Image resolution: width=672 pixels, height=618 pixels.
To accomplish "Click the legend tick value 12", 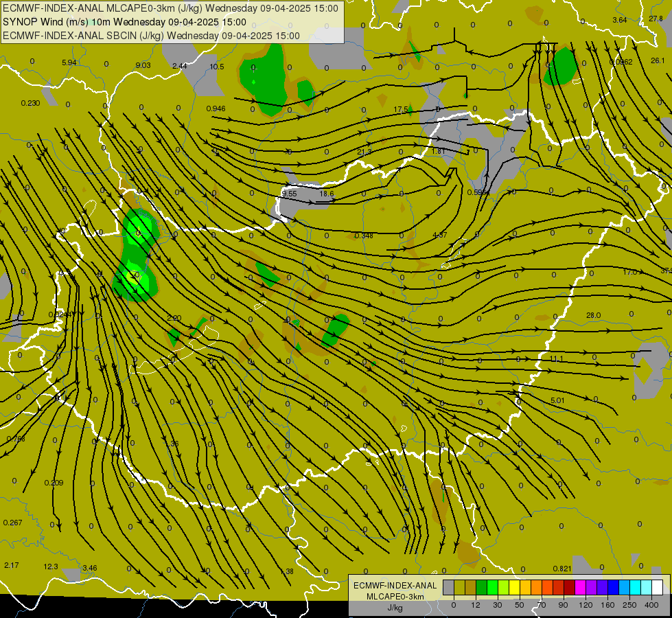I will tap(475, 605).
